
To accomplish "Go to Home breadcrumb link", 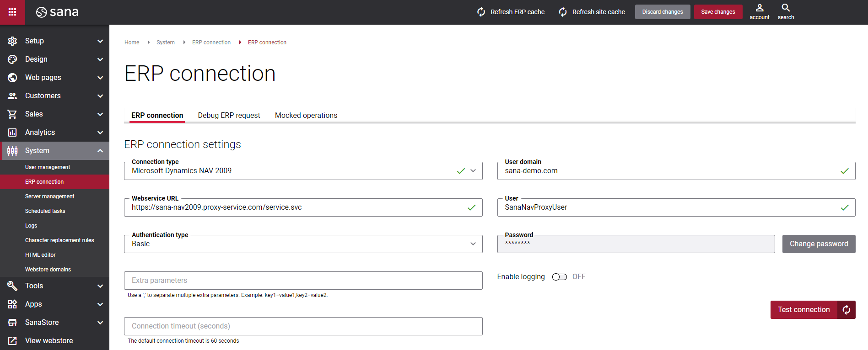I will tap(132, 42).
